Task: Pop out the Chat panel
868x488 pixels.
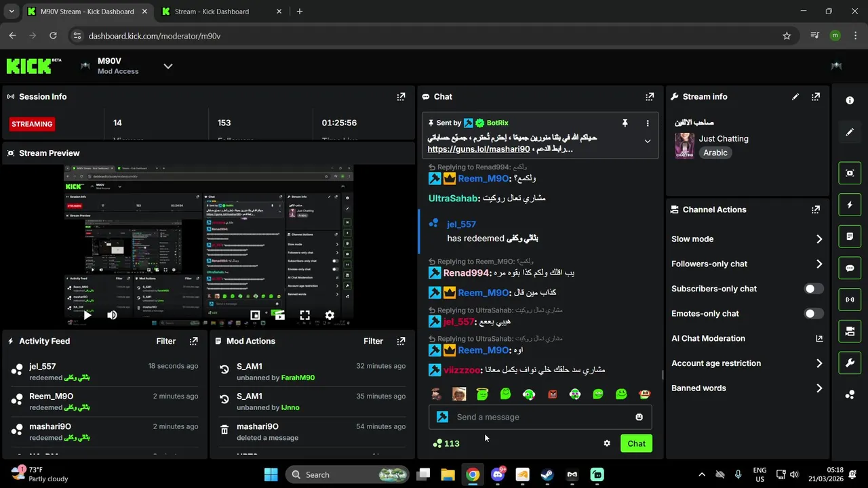Action: tap(650, 97)
